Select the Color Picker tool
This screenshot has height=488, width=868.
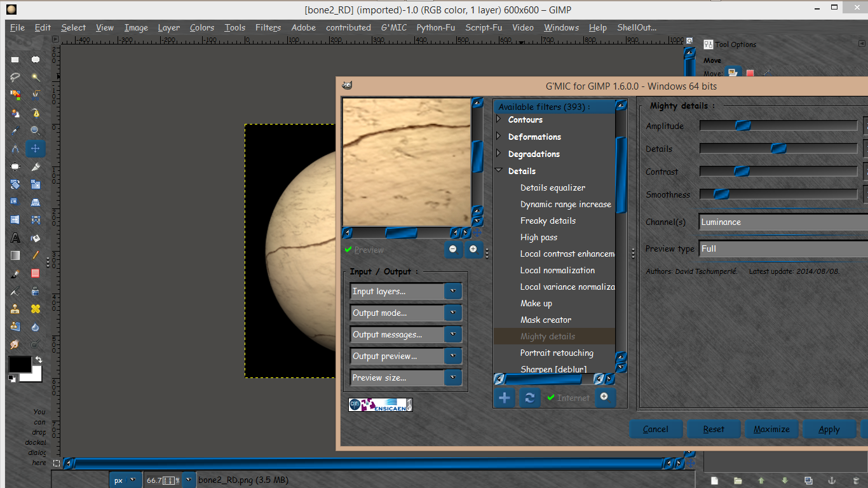click(x=15, y=131)
